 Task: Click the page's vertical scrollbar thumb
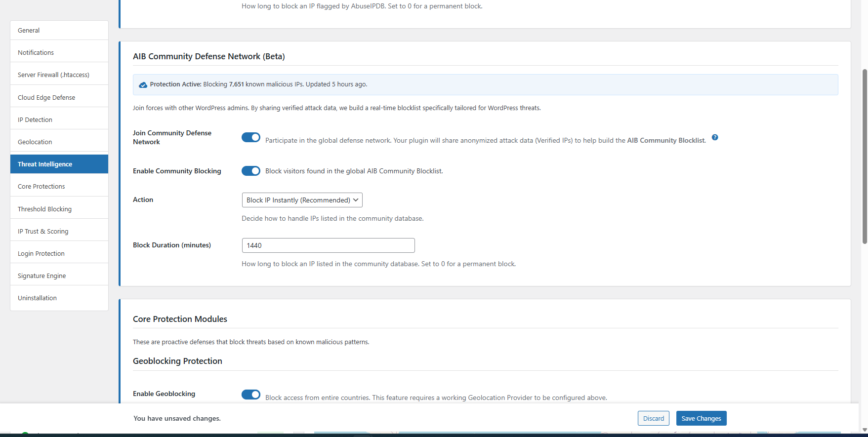865,156
